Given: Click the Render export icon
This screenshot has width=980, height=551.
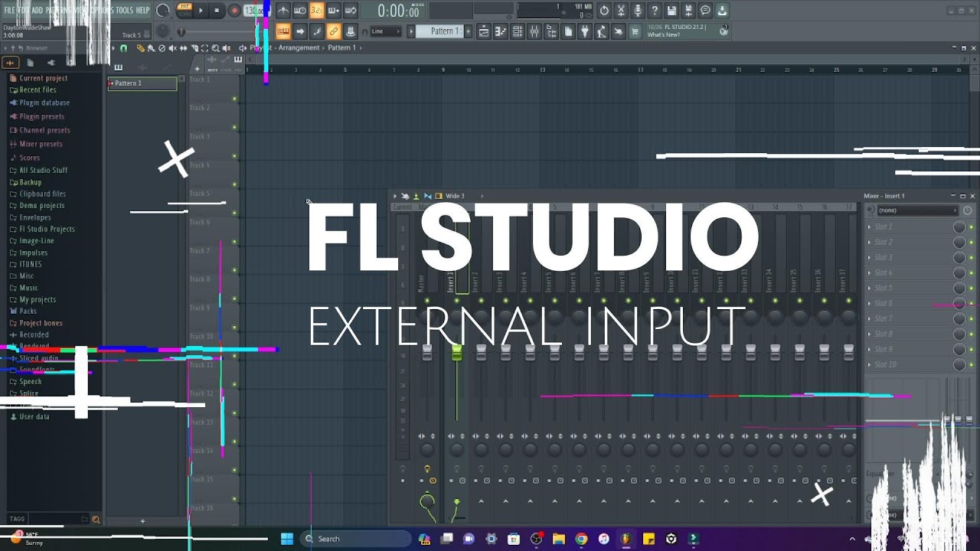Looking at the screenshot, I should [688, 11].
